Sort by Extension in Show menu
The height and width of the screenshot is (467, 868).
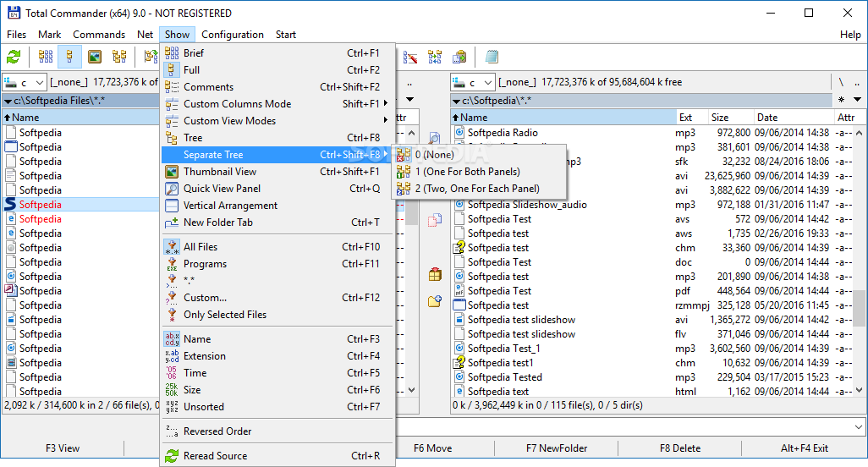[x=278, y=356]
